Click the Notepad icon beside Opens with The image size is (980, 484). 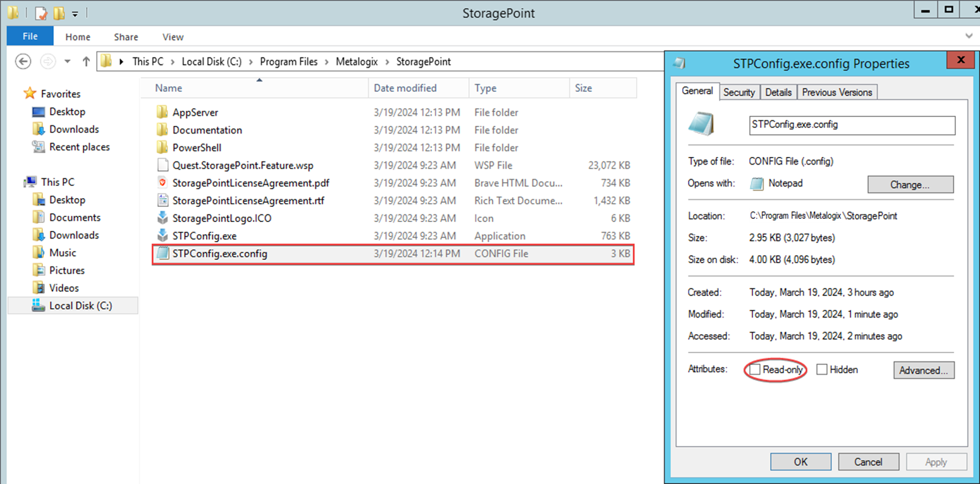756,184
